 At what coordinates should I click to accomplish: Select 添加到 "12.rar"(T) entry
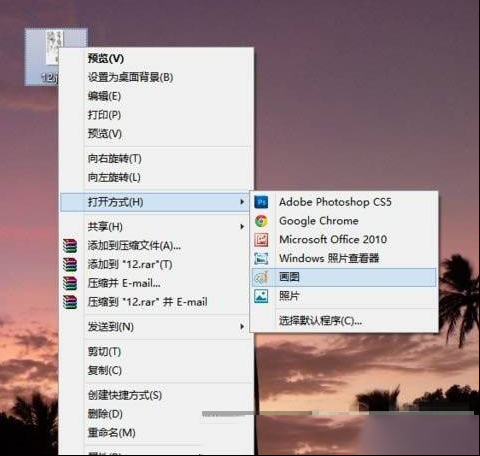[x=130, y=264]
